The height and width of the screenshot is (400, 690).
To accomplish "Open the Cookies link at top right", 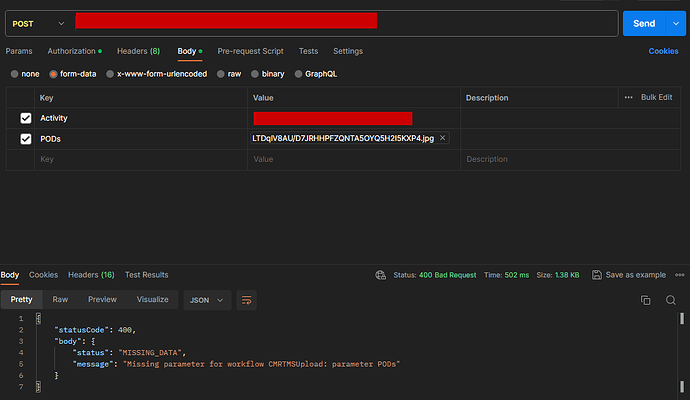I will click(663, 51).
